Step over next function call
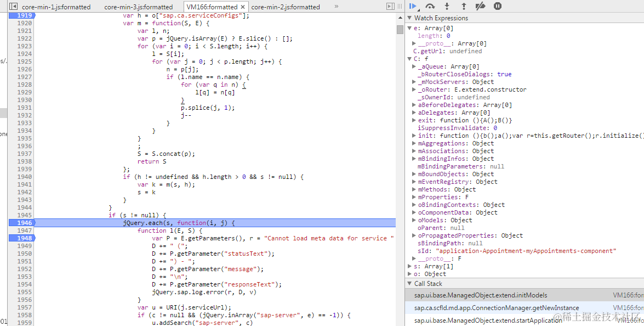The height and width of the screenshot is (326, 644). pyautogui.click(x=430, y=6)
